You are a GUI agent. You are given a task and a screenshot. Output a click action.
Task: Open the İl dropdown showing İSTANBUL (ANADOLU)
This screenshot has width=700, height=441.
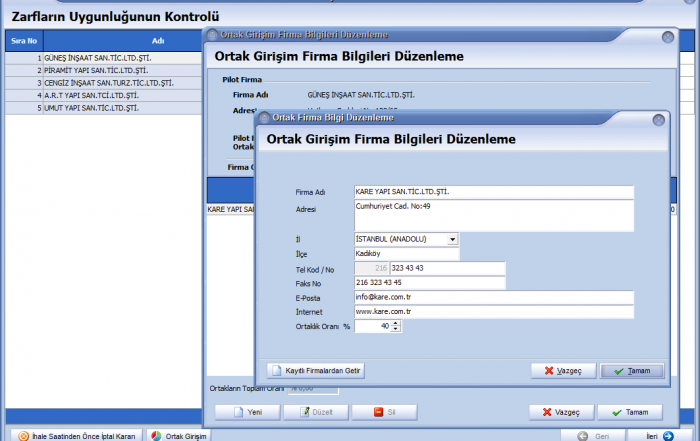tap(453, 240)
